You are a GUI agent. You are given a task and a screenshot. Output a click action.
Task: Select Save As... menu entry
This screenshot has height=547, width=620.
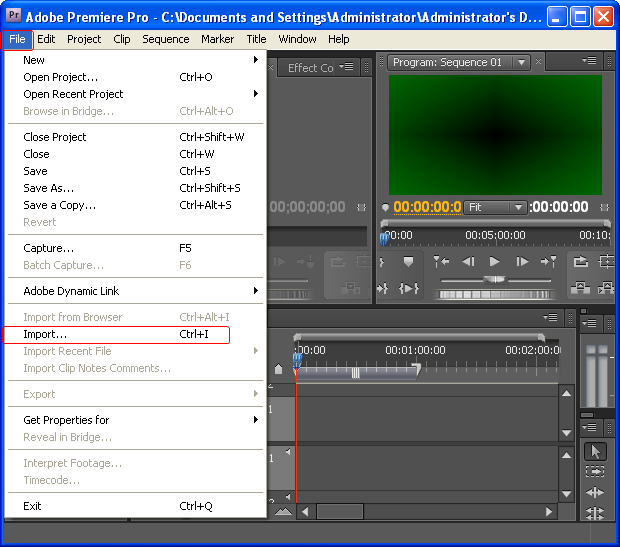[136, 188]
